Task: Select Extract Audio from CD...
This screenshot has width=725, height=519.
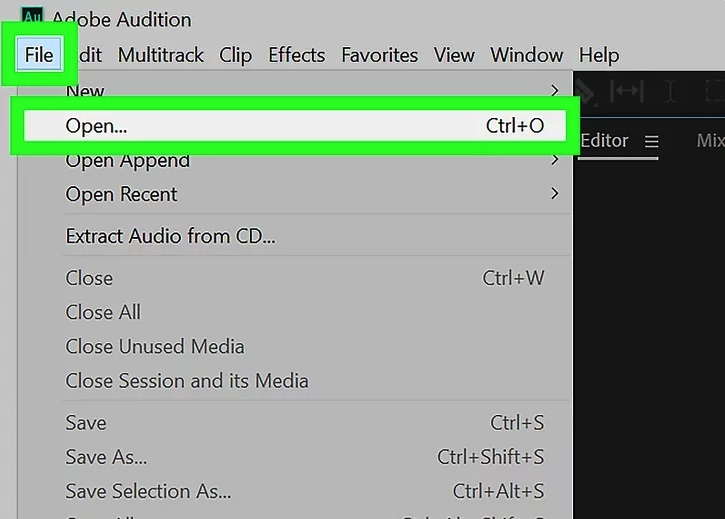Action: tap(170, 236)
